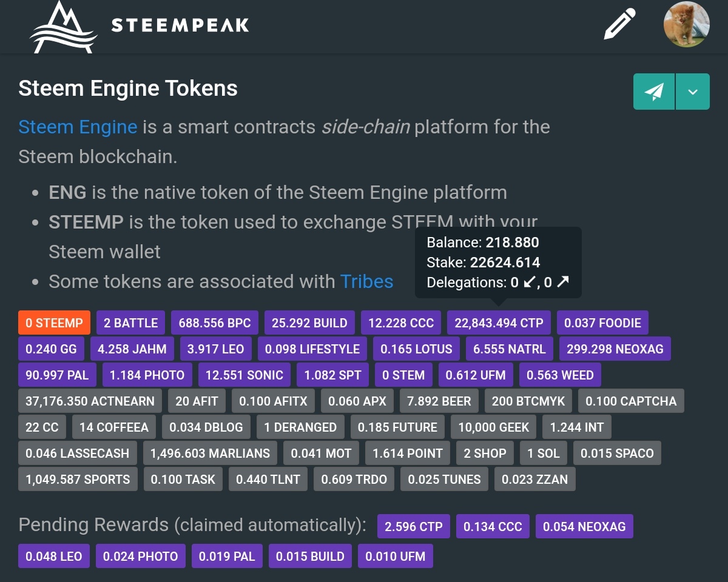Screen dimensions: 728x582
Task: Select the 688.556 BPC token
Action: [x=215, y=323]
